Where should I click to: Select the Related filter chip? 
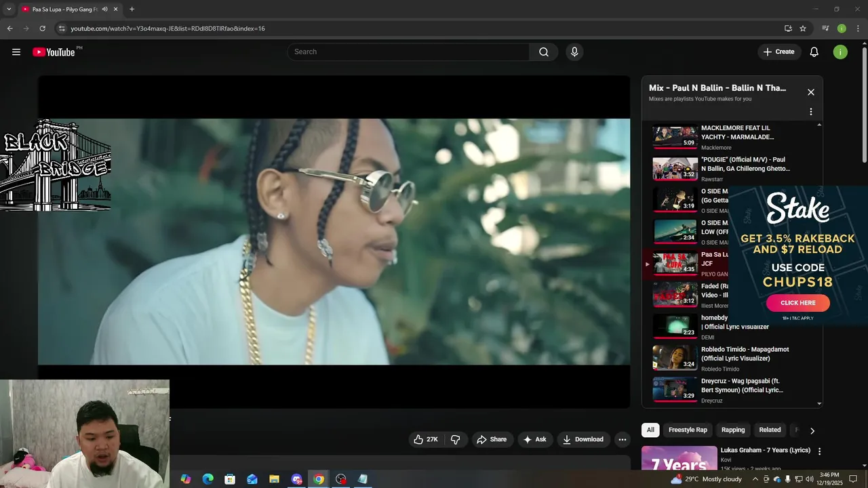pos(770,430)
